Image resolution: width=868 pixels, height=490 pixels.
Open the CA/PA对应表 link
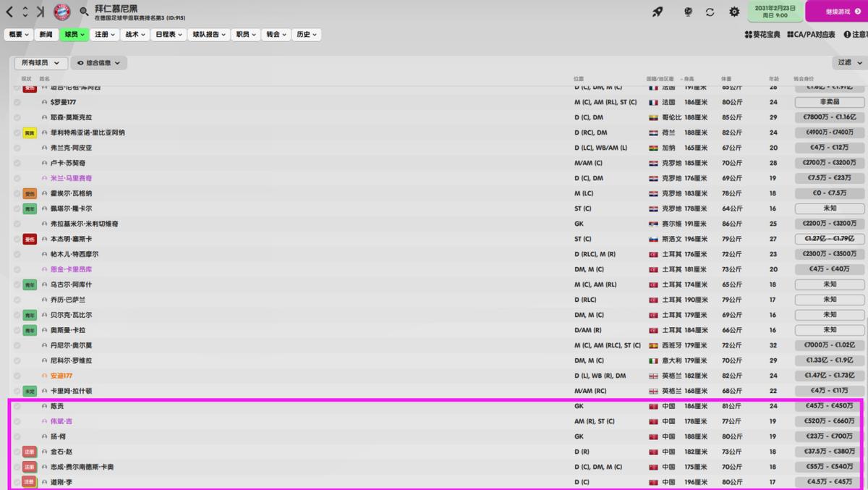(x=810, y=35)
